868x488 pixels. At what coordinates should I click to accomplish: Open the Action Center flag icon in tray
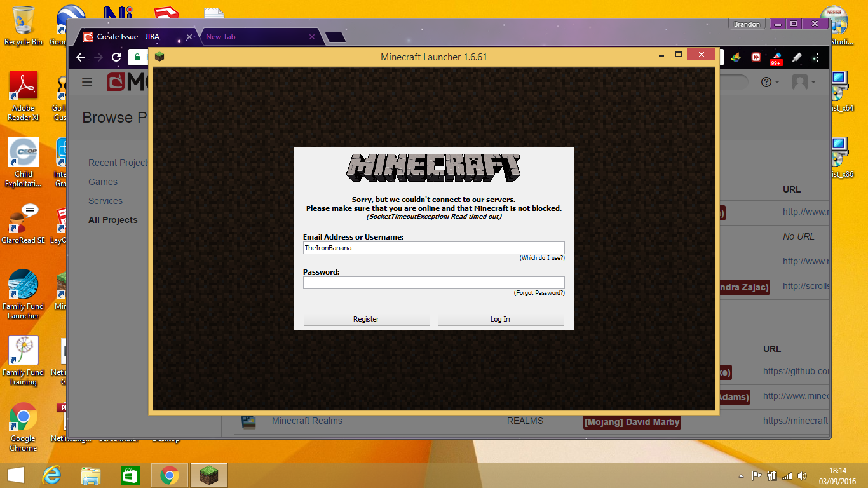(757, 475)
